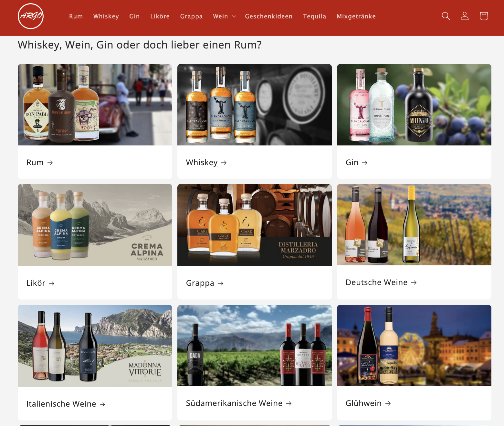
Task: Open the shopping cart icon
Action: pyautogui.click(x=484, y=16)
